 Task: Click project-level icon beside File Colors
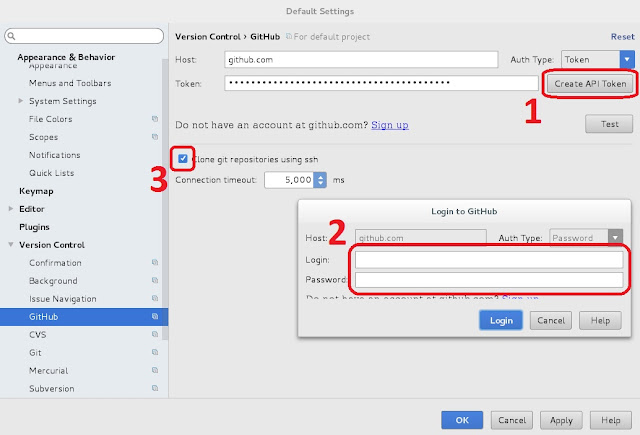[x=155, y=119]
